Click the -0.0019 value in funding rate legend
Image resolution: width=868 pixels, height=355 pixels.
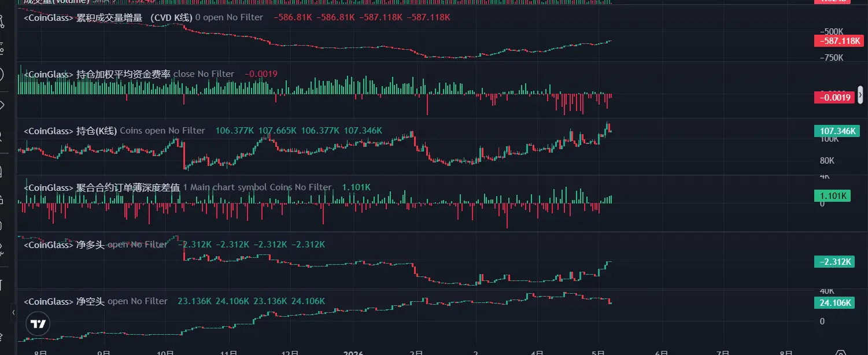pyautogui.click(x=261, y=74)
